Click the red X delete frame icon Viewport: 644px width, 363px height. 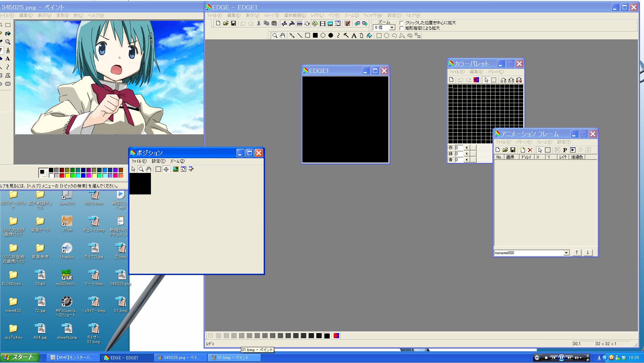pyautogui.click(x=530, y=150)
